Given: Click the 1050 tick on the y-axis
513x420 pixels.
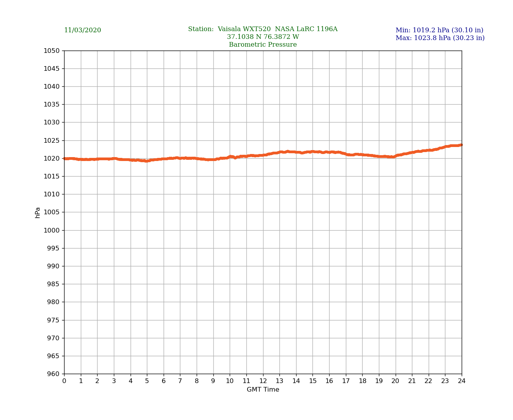Looking at the screenshot, I should (x=51, y=51).
